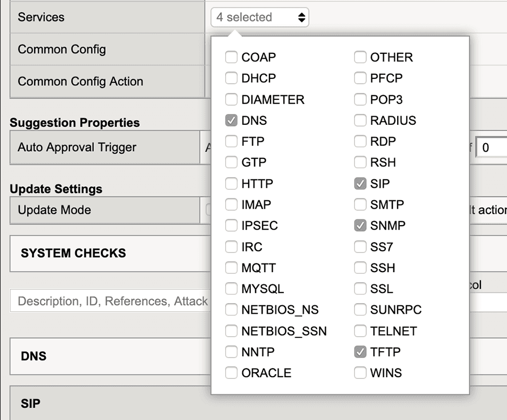Enable the DIAMETER protocol
Screen dimensions: 507x420
tap(231, 99)
